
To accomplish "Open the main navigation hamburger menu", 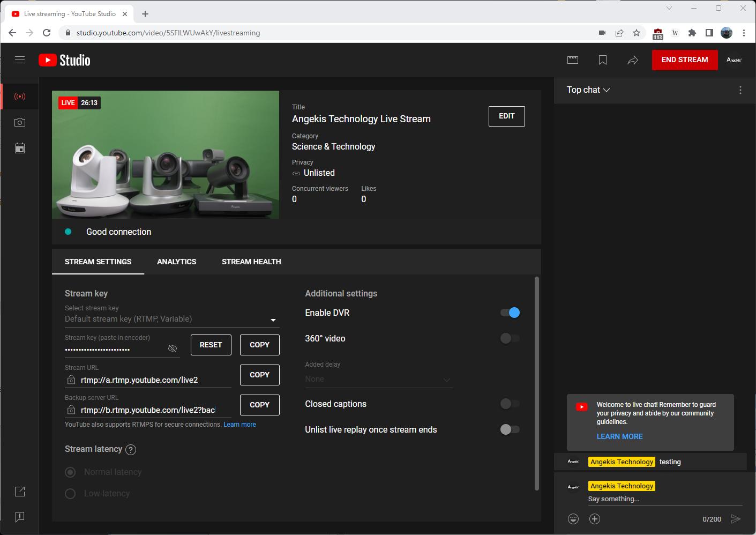I will click(x=20, y=60).
